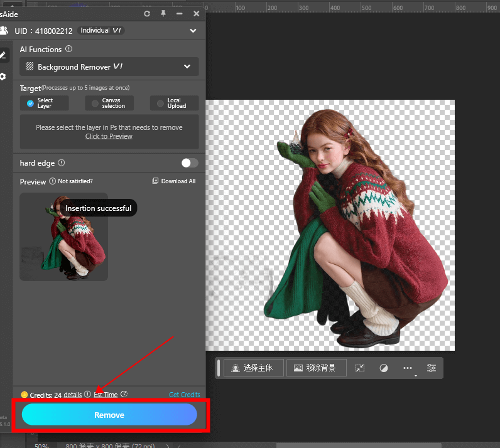
Task: Open the Background Remover function dropdown
Action: point(109,67)
